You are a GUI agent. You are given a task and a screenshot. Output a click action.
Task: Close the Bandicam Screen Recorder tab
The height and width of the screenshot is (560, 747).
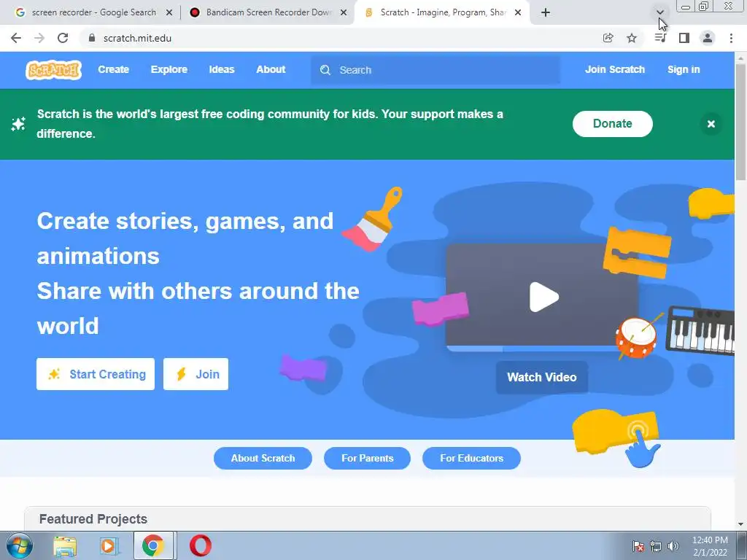click(x=344, y=13)
